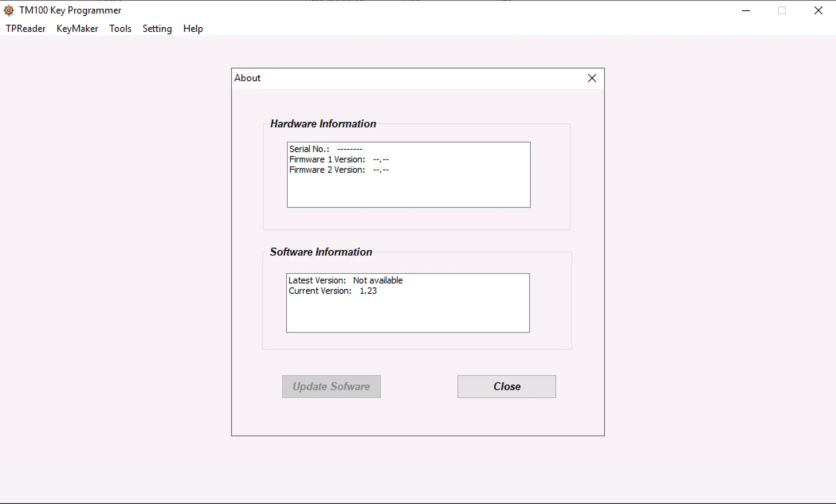Open the Setting menu

point(157,29)
